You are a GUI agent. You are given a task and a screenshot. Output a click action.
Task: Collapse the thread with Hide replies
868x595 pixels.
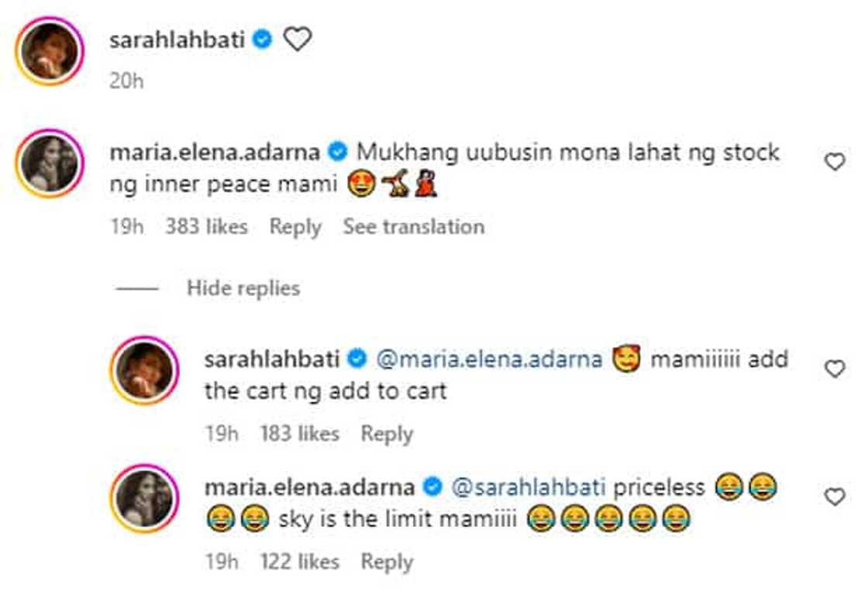pyautogui.click(x=243, y=287)
